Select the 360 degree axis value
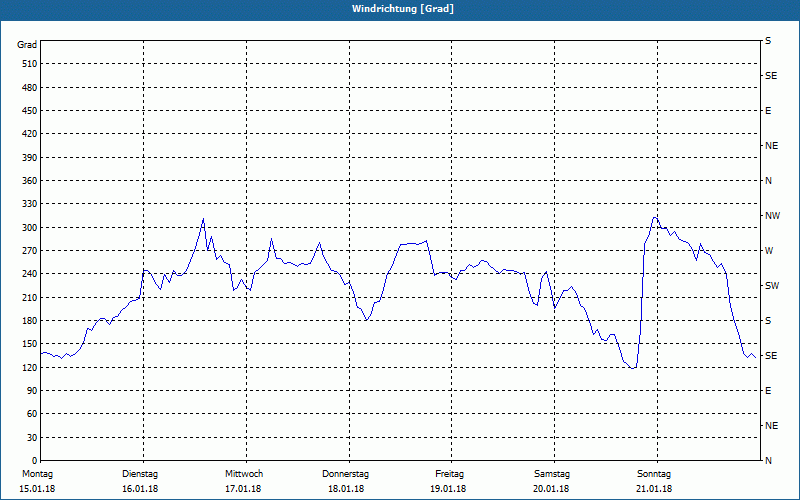Image resolution: width=800 pixels, height=500 pixels. [30, 181]
